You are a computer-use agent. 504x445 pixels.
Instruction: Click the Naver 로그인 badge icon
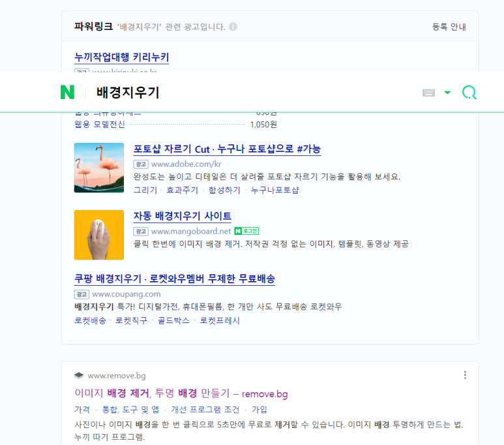246,231
